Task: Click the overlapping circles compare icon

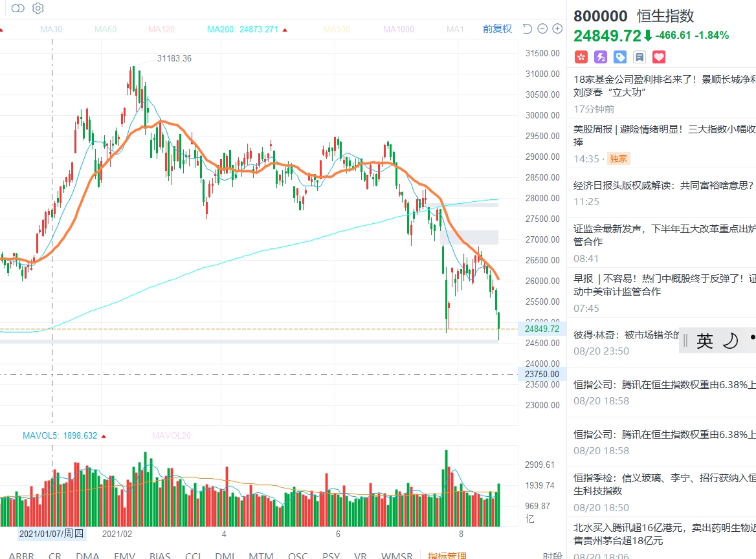Action: [18, 8]
